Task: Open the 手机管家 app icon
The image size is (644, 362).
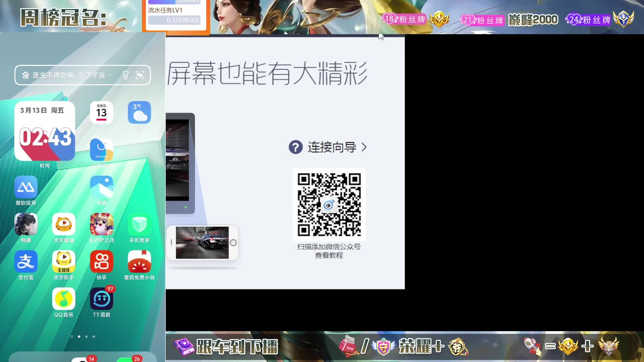Action: tap(139, 225)
